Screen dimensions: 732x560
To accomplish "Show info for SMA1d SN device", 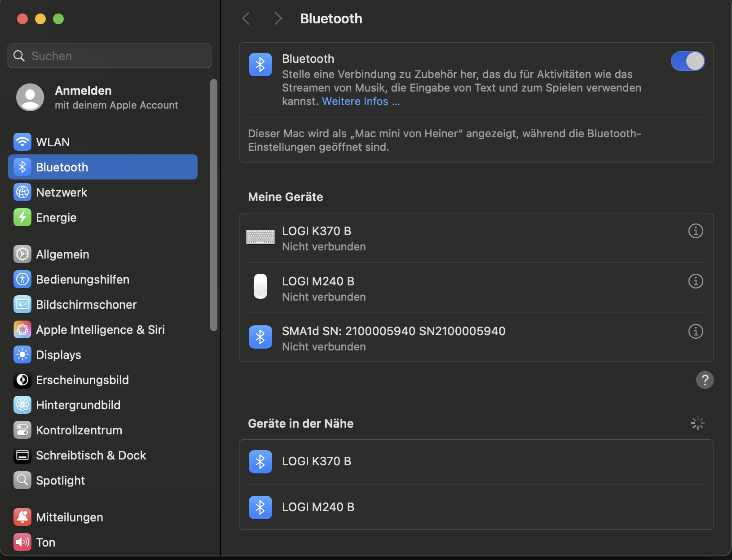I will (x=696, y=332).
